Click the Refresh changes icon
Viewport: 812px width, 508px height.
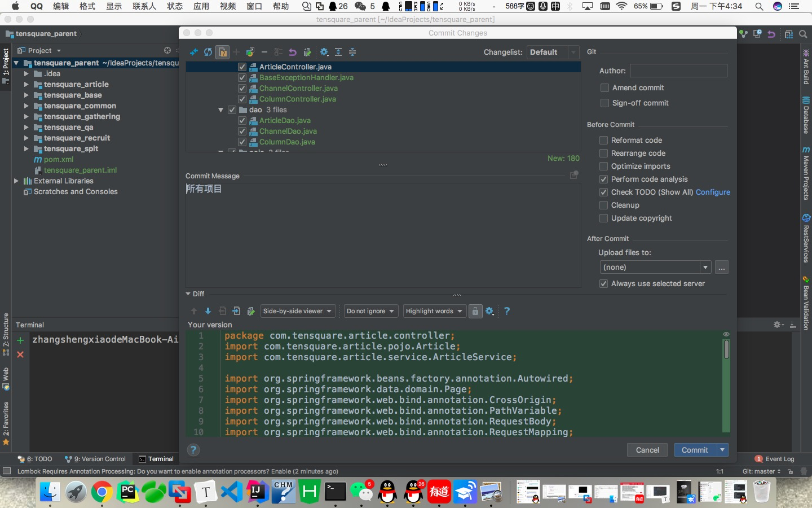click(208, 52)
